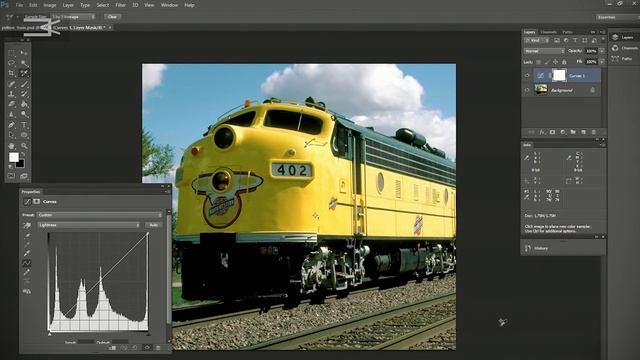Click Delete layer trash icon

593,132
